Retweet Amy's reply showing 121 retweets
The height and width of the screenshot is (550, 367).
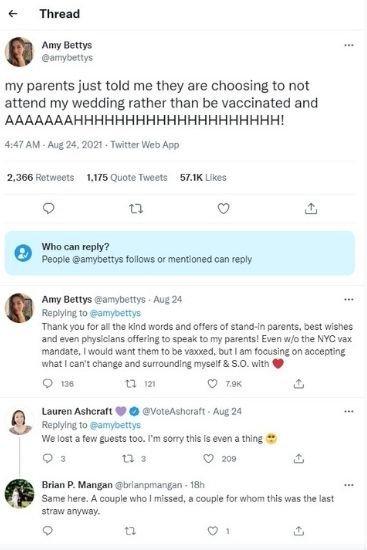(131, 383)
